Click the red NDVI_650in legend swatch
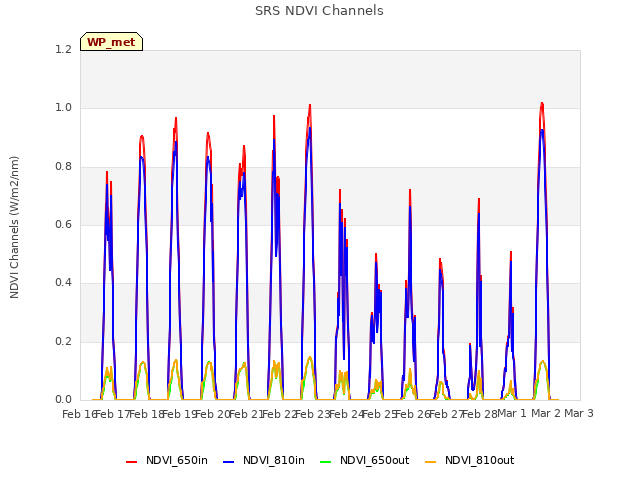 pos(131,461)
